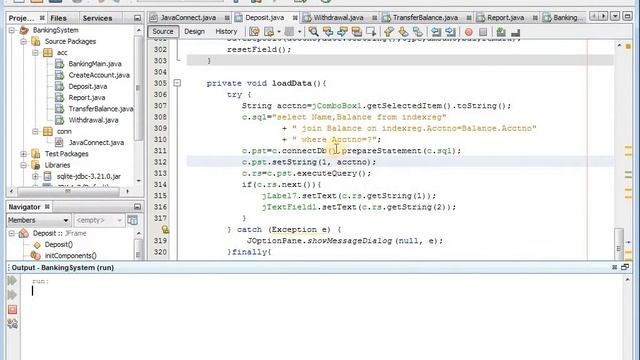
Task: Click the greyed Forward navigation icon
Action: tap(289, 31)
